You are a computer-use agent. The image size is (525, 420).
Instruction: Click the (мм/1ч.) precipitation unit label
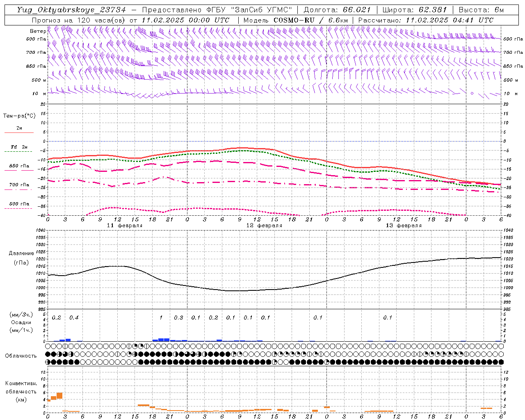coord(21,330)
